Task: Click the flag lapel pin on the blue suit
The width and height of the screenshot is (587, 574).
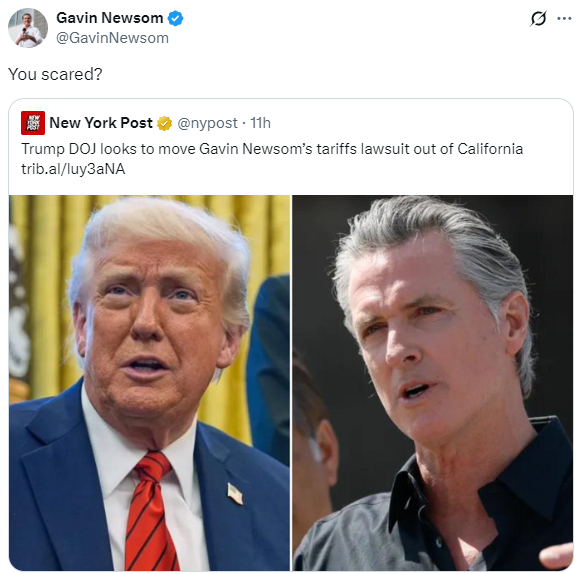Action: point(235,493)
